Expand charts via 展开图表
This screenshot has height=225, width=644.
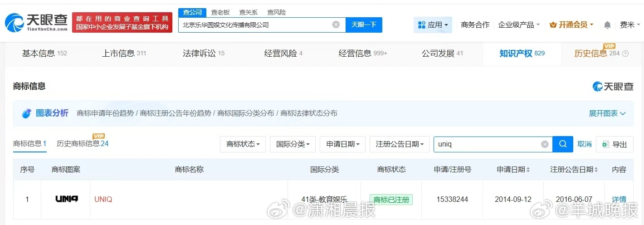[607, 113]
